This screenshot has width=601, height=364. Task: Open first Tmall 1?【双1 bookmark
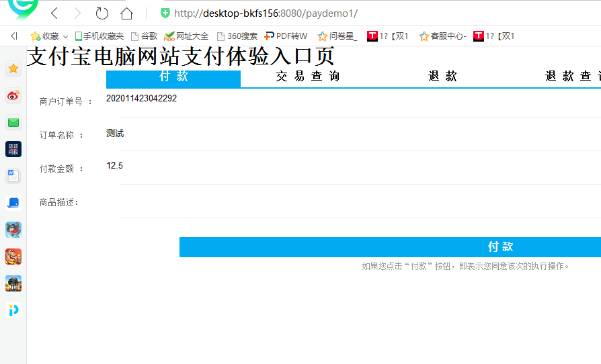(x=387, y=36)
